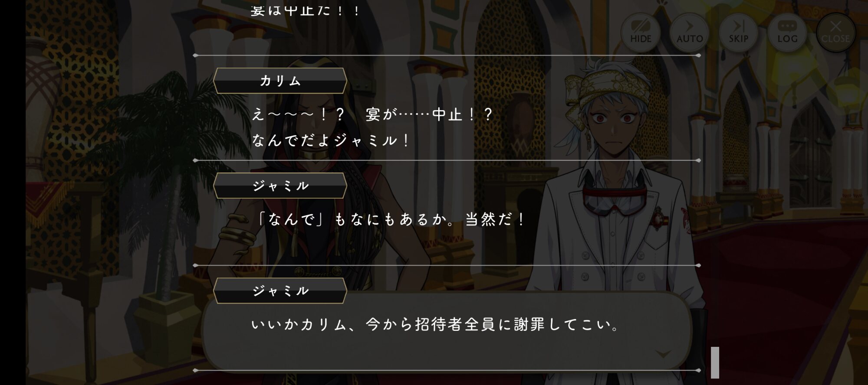
Task: Click the カリム speaker name tag
Action: 280,81
